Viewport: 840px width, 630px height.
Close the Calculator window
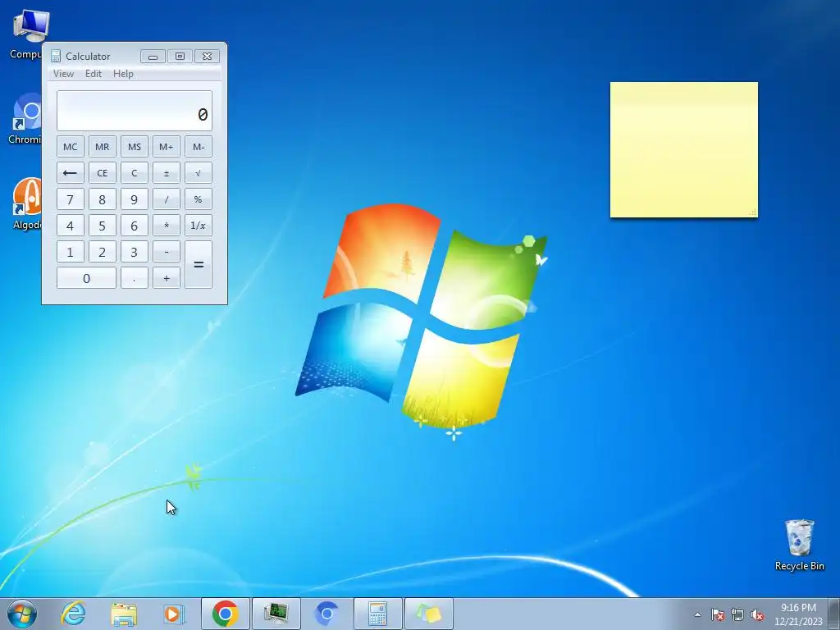[x=207, y=57]
